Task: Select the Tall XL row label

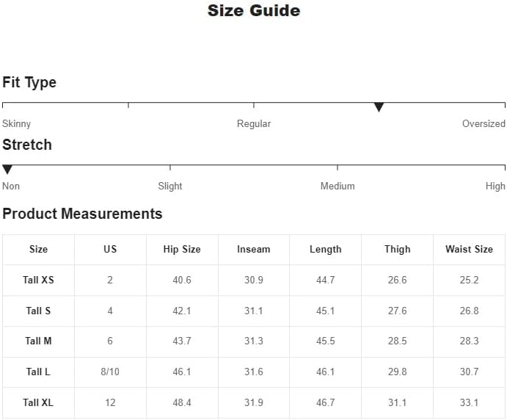Action: pyautogui.click(x=38, y=403)
